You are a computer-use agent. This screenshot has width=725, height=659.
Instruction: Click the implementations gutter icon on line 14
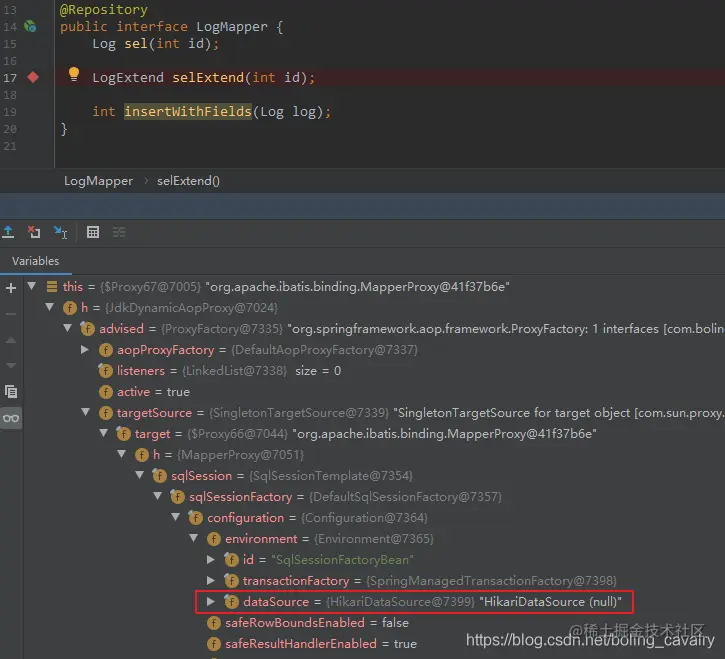30,26
